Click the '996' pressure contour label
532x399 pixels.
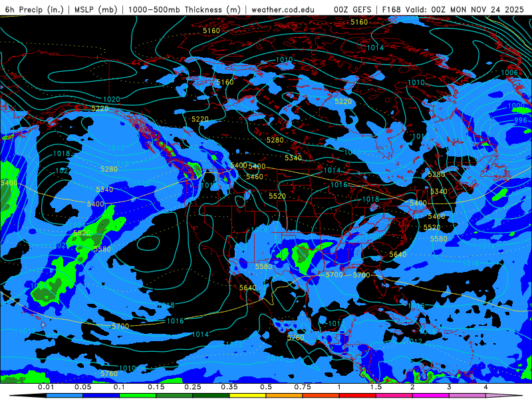click(521, 120)
